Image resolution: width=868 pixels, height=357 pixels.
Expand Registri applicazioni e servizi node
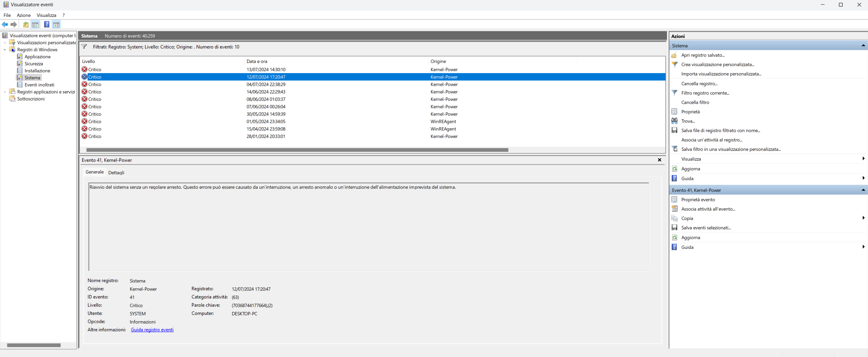coord(5,92)
